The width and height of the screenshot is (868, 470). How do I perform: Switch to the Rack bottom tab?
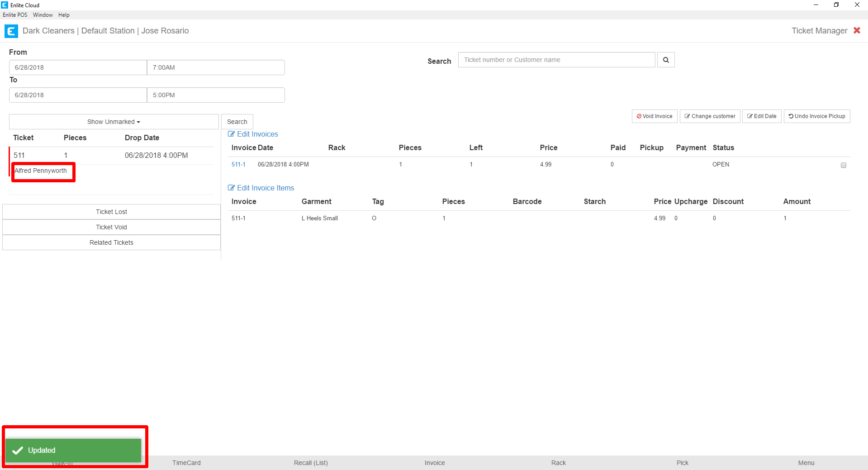(x=559, y=463)
